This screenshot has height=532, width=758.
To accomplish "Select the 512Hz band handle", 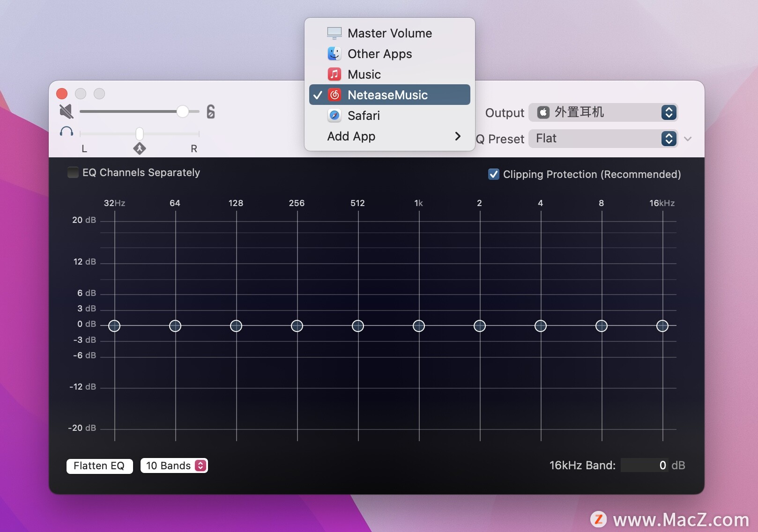I will click(358, 326).
